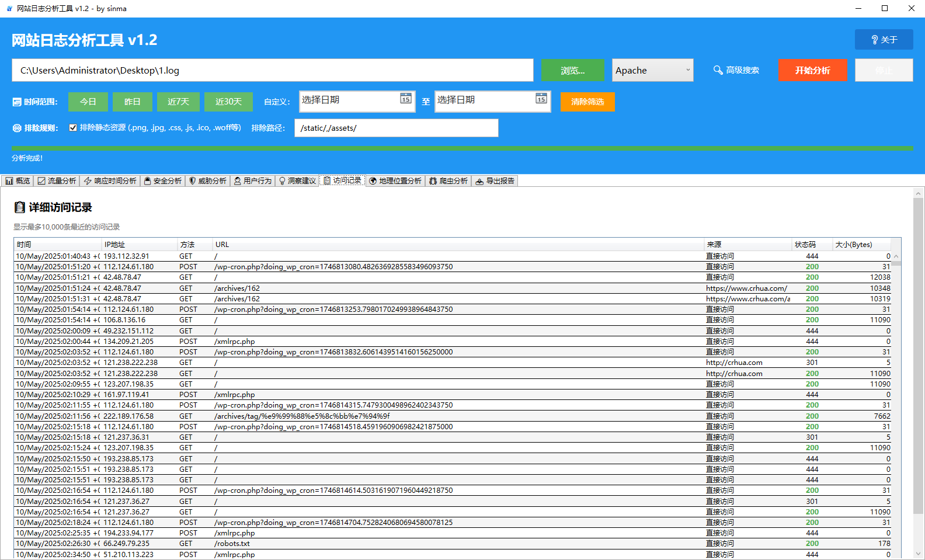Click the 开始分析 button

click(x=812, y=70)
